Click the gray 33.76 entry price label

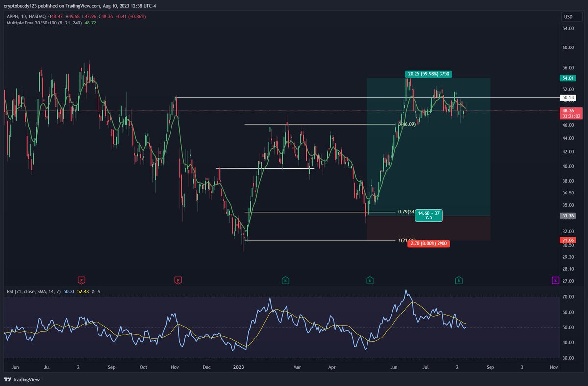pyautogui.click(x=568, y=215)
